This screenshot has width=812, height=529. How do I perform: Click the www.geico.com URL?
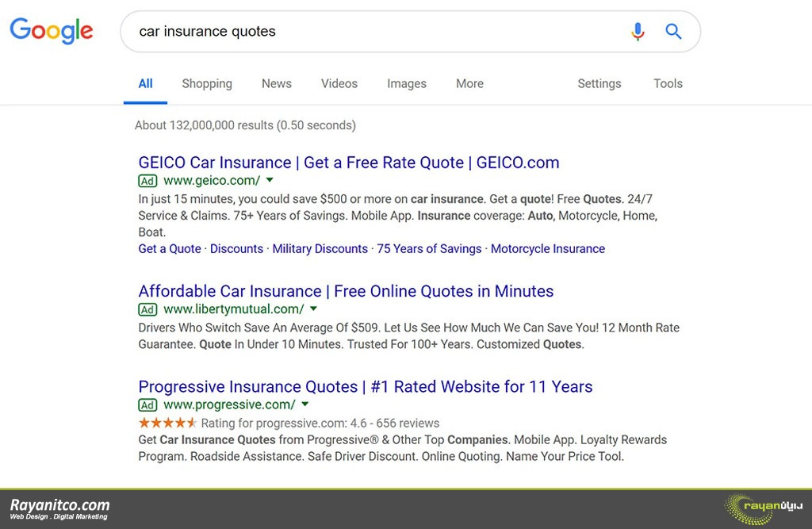[x=212, y=181]
